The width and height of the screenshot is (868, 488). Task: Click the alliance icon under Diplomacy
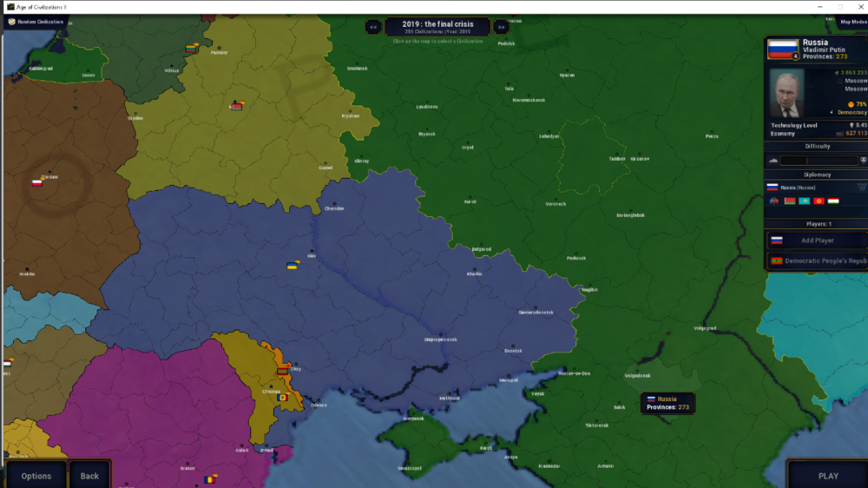click(x=774, y=201)
